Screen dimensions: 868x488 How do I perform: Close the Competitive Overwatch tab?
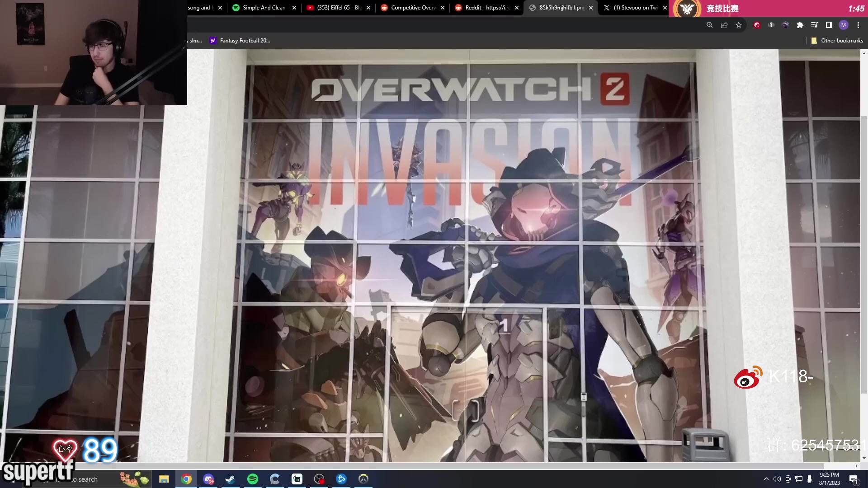[443, 8]
